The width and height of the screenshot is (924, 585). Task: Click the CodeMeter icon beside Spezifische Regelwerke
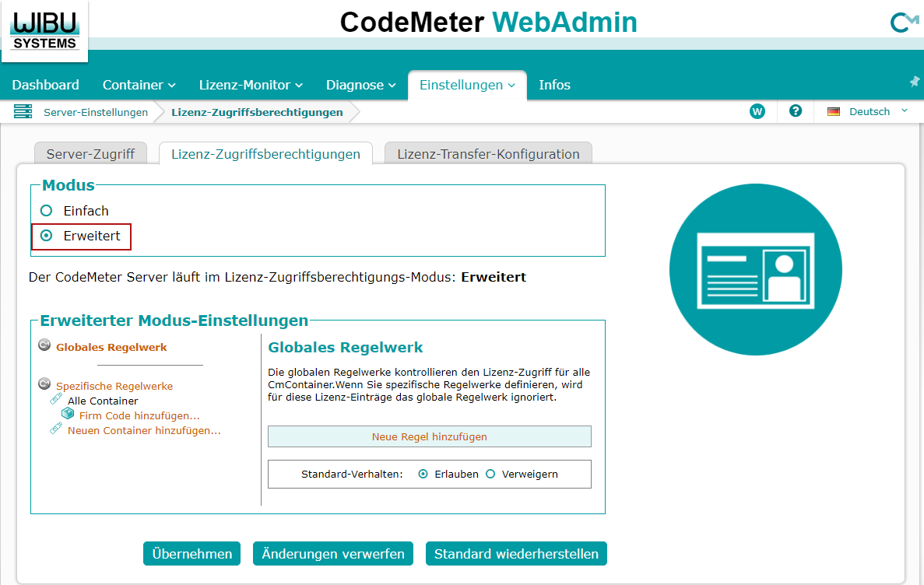[44, 384]
